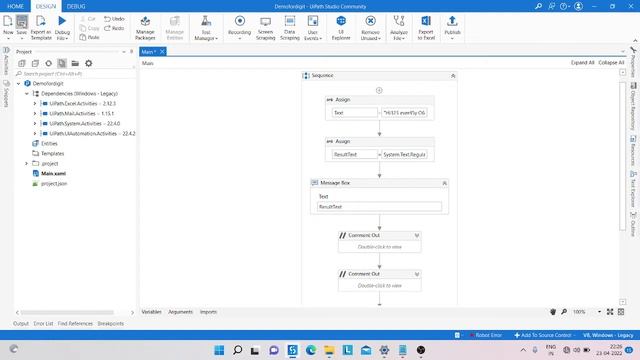
Task: Collapse the Sequence activity
Action: (453, 76)
